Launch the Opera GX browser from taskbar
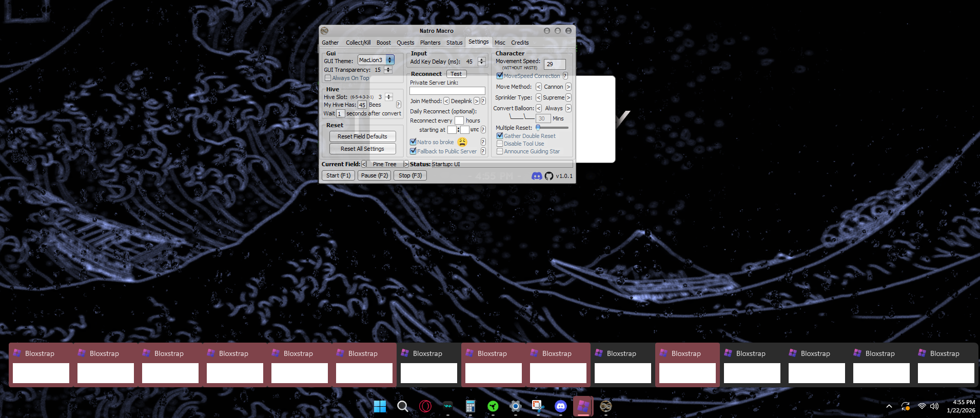Viewport: 980px width, 418px height. point(425,407)
